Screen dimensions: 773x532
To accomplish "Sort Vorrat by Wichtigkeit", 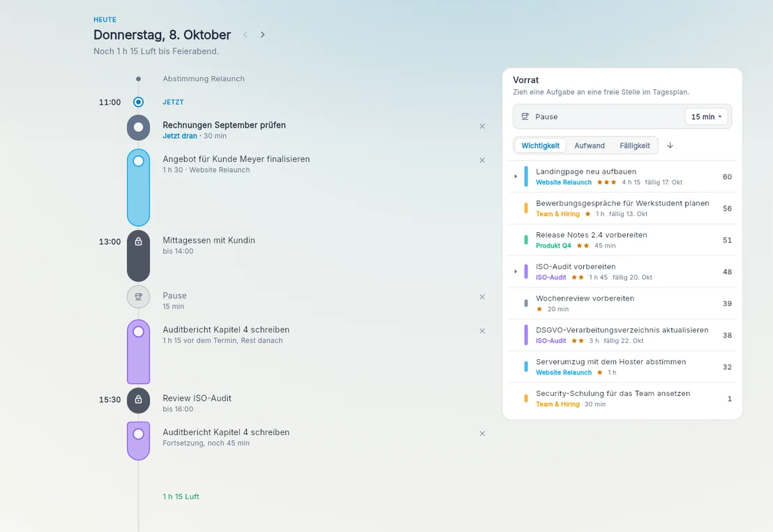I will pyautogui.click(x=540, y=145).
